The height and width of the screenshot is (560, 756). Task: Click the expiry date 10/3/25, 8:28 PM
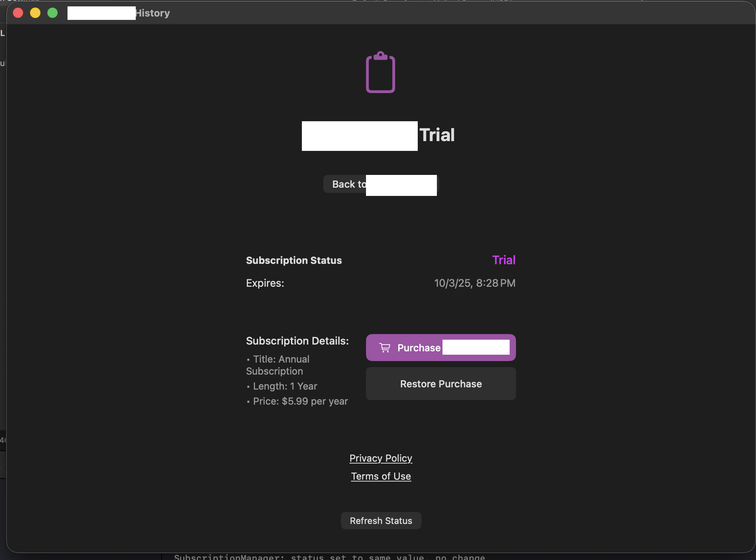474,283
